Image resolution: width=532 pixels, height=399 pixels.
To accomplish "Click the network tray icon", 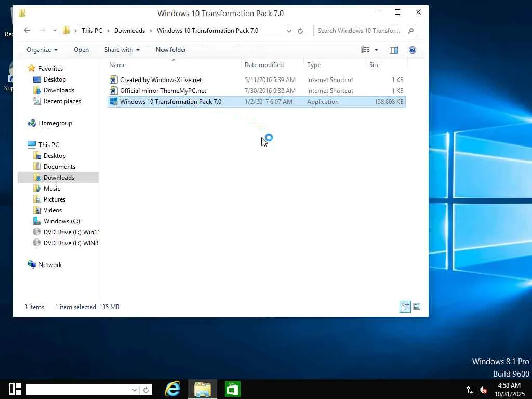I will (x=470, y=390).
